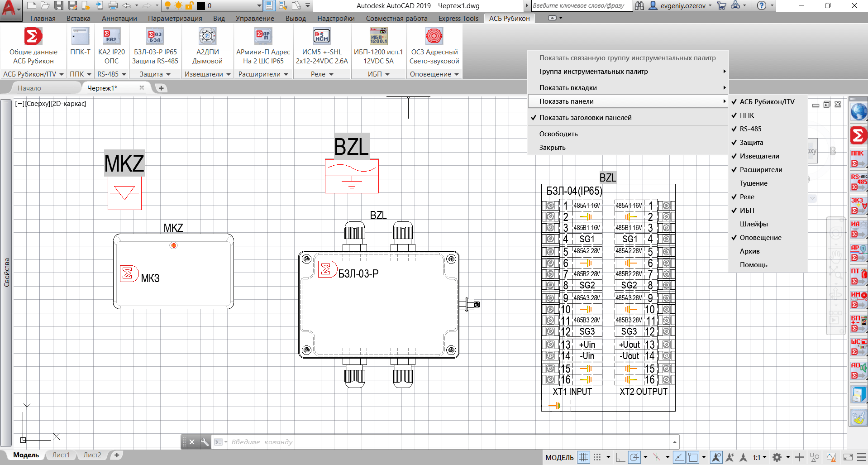Expand the Защита panel dropdown
The width and height of the screenshot is (868, 465).
[155, 74]
